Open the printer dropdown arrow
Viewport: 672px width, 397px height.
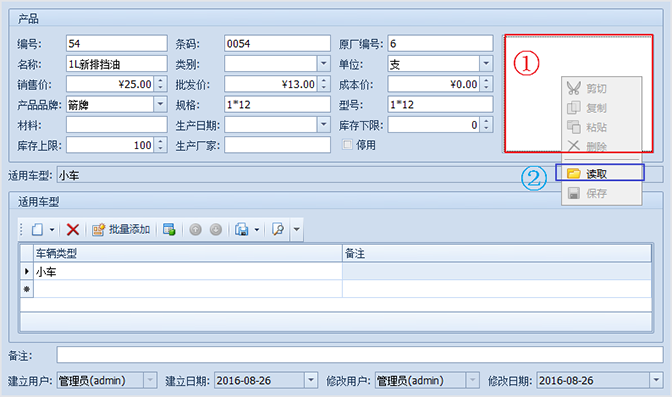tap(257, 230)
